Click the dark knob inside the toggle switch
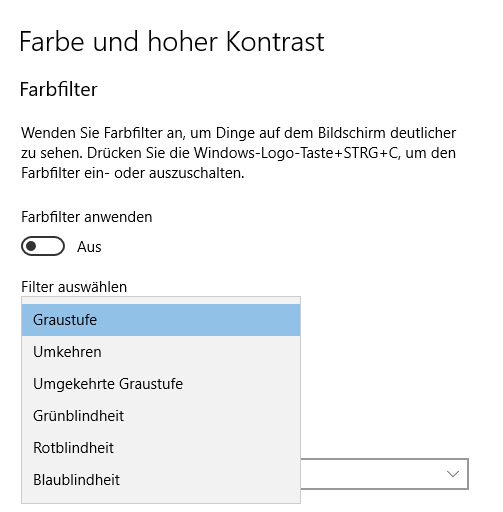Screen dimensions: 503x512 coord(31,246)
